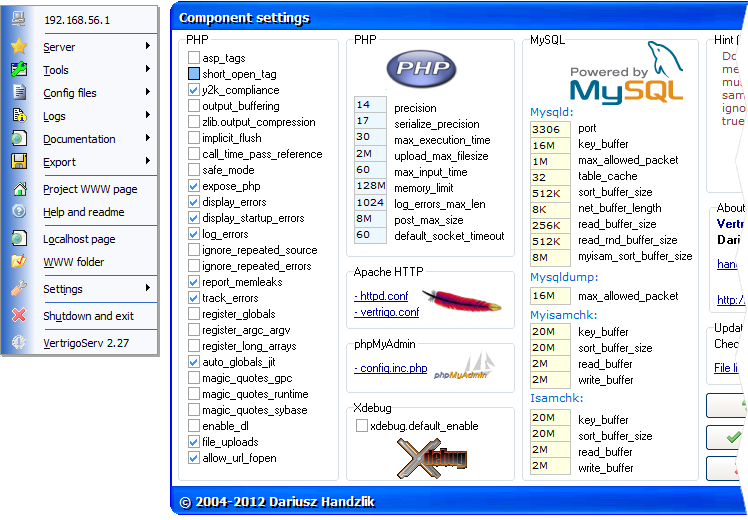748x520 pixels.
Task: Expand the Tools submenu arrow
Action: (x=148, y=69)
